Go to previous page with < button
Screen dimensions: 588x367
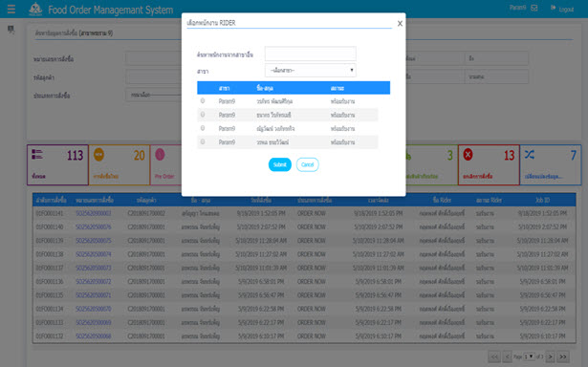click(x=507, y=356)
